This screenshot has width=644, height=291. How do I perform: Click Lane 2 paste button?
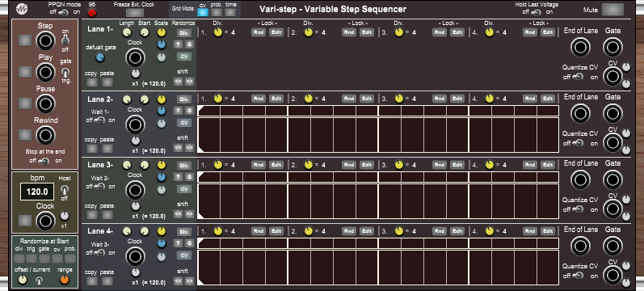tap(107, 149)
